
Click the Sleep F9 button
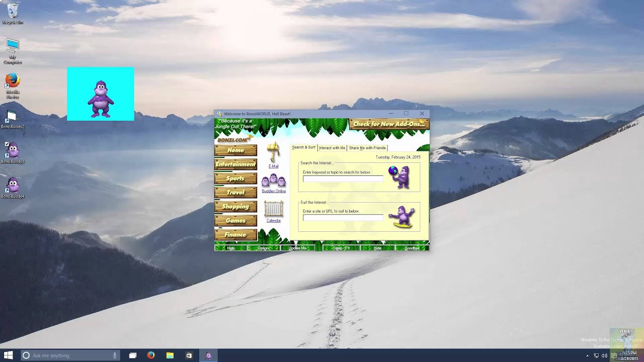(x=341, y=248)
